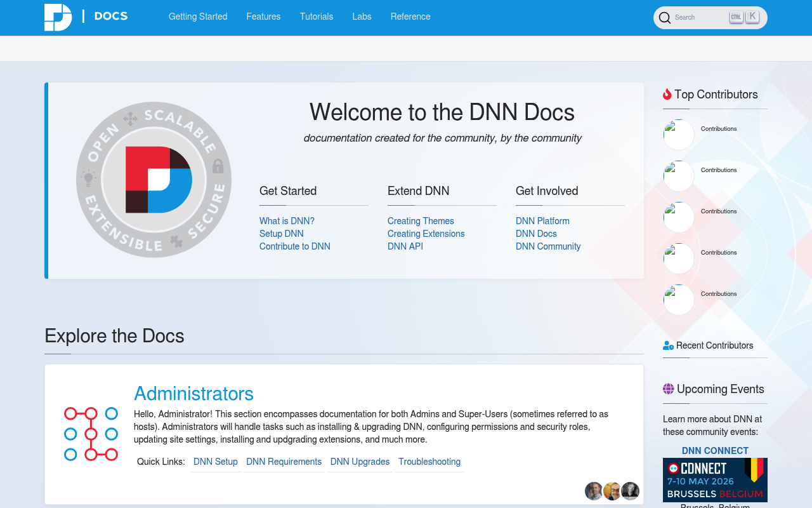Open the DNN Setup quick link
The width and height of the screenshot is (812, 508).
tap(216, 462)
